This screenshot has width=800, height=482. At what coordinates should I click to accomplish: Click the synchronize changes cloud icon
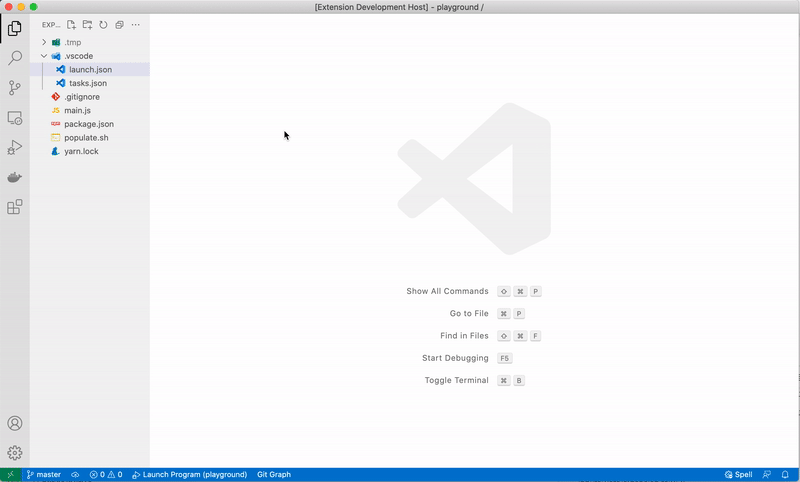(75, 474)
